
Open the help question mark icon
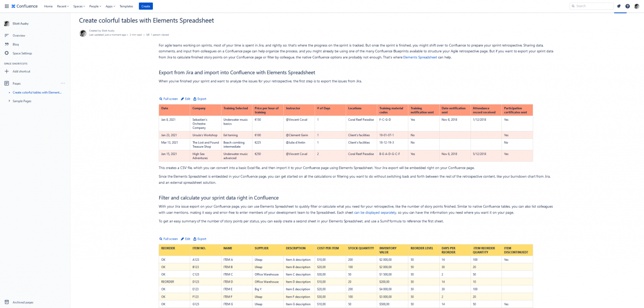(x=627, y=6)
